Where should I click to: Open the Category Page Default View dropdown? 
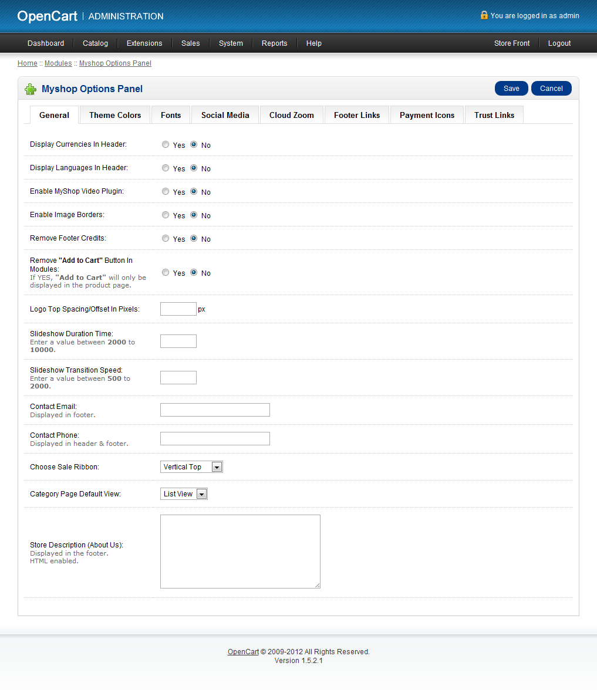pyautogui.click(x=184, y=493)
